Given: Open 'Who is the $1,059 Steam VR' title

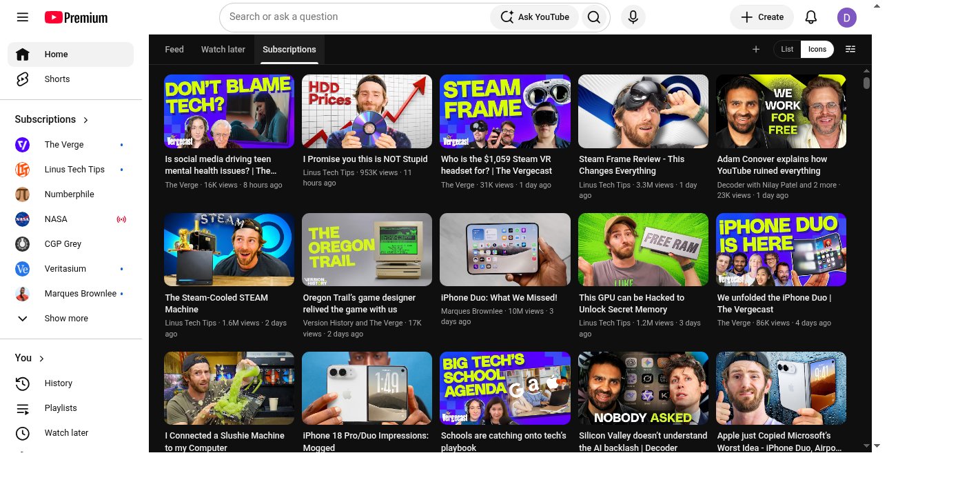Looking at the screenshot, I should (496, 165).
